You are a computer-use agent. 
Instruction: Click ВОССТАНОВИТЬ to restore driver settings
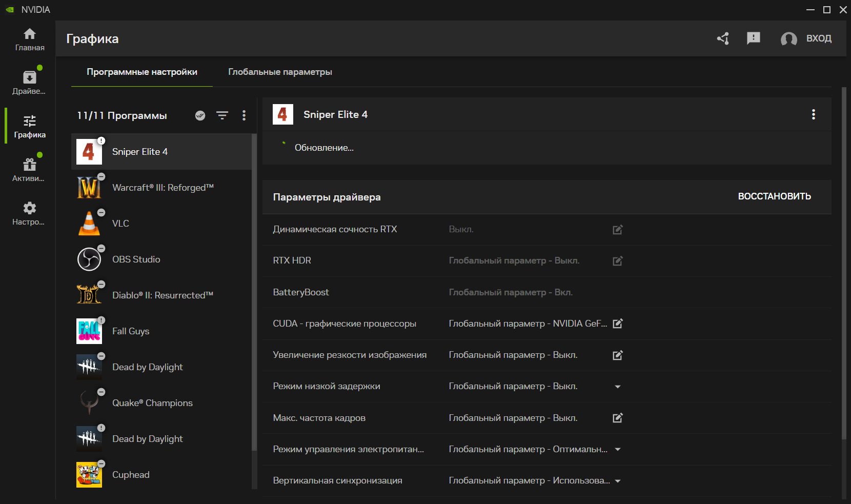click(x=774, y=196)
